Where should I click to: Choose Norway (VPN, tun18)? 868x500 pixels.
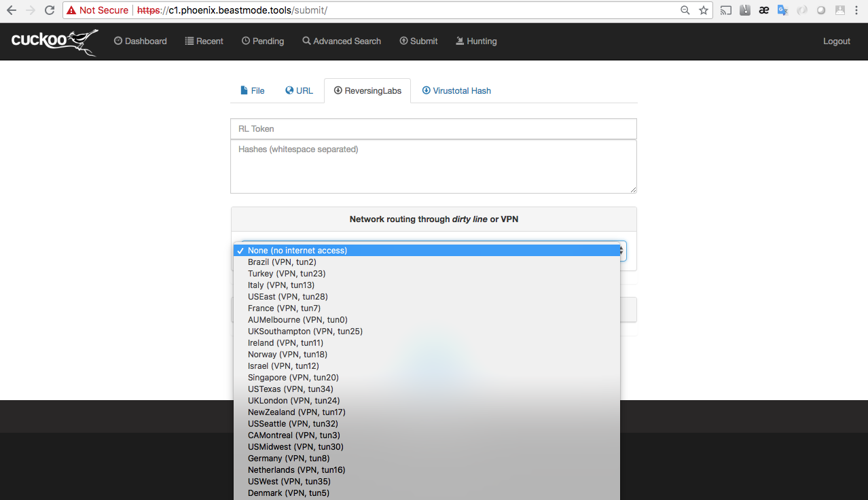tap(427, 355)
